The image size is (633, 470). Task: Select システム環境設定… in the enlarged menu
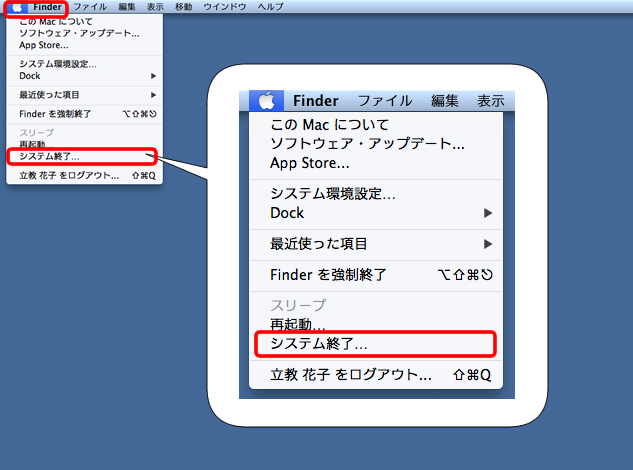tap(376, 194)
